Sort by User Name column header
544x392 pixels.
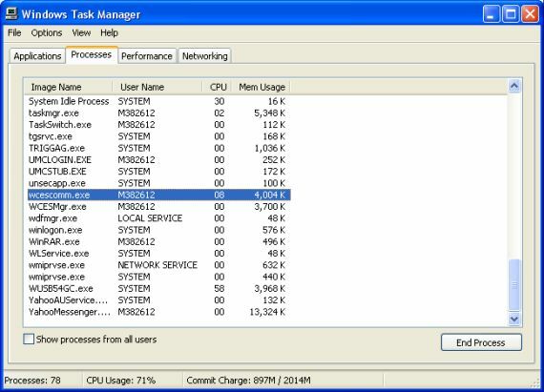(157, 87)
